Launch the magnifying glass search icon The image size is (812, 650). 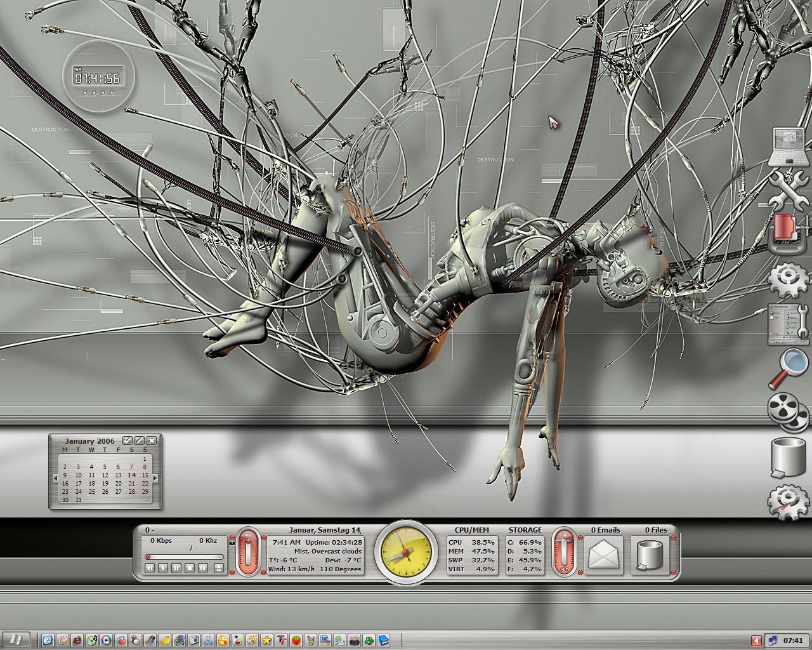click(788, 369)
